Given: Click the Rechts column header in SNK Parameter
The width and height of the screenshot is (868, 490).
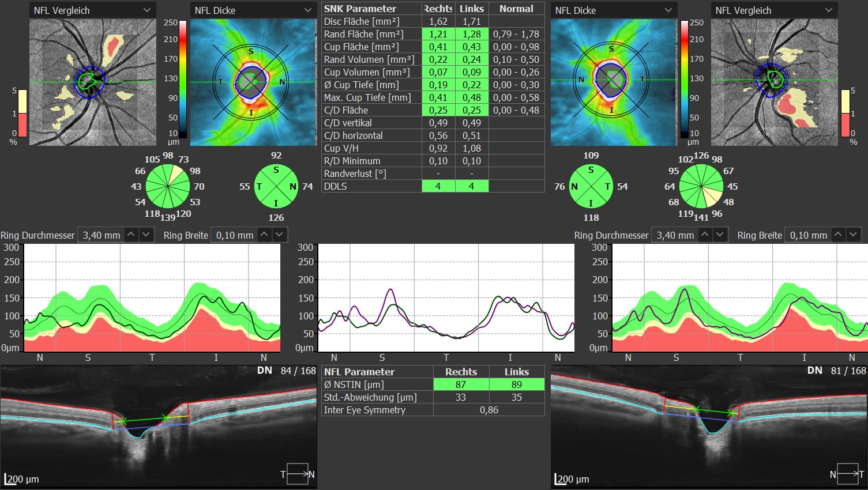Looking at the screenshot, I should pyautogui.click(x=438, y=9).
